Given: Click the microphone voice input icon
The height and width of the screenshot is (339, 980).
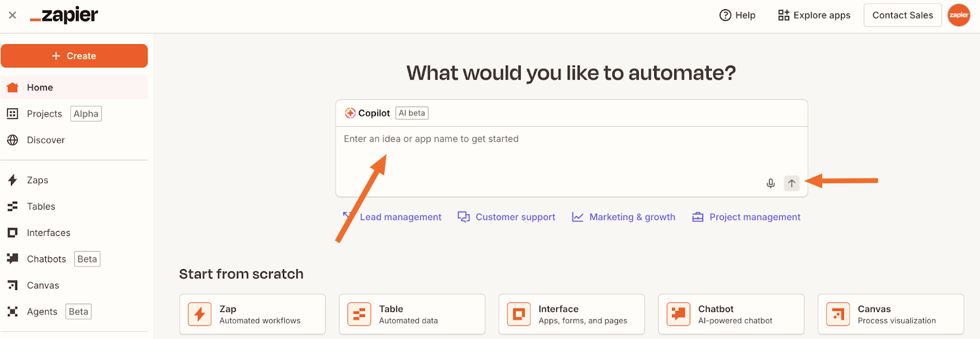Looking at the screenshot, I should (x=771, y=183).
